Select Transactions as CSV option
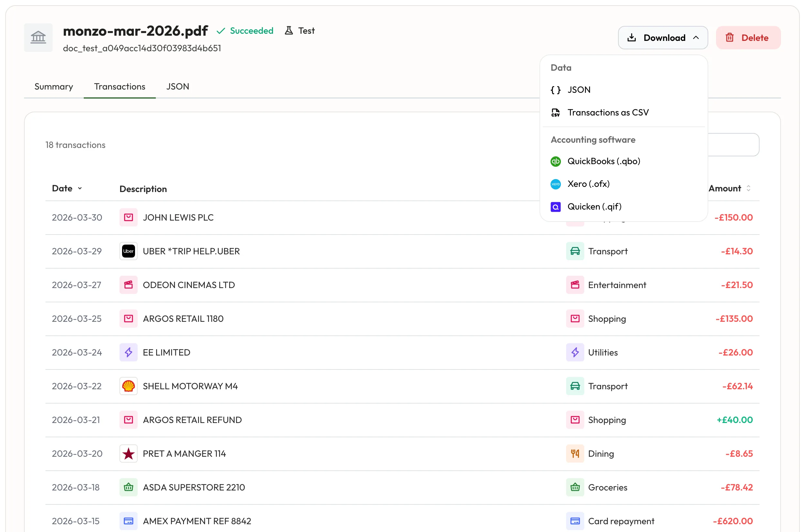805x532 pixels. pyautogui.click(x=623, y=112)
